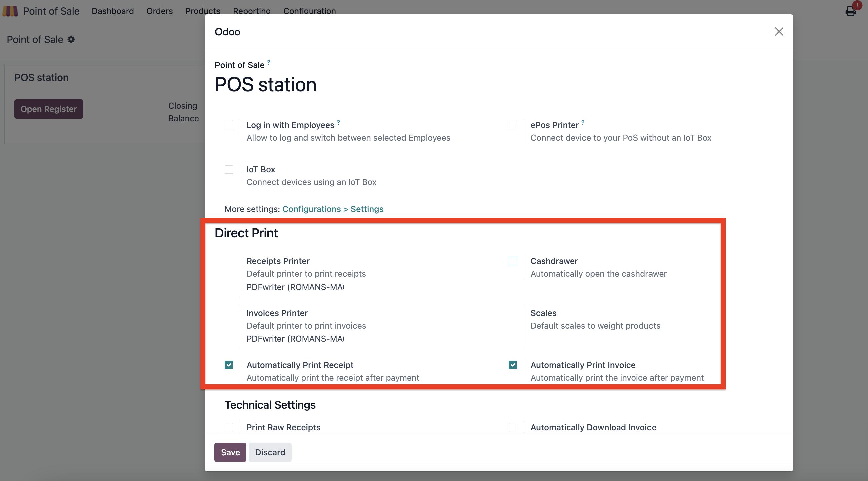Uncheck Automatically Print Receipt
This screenshot has height=481, width=868.
pos(229,365)
